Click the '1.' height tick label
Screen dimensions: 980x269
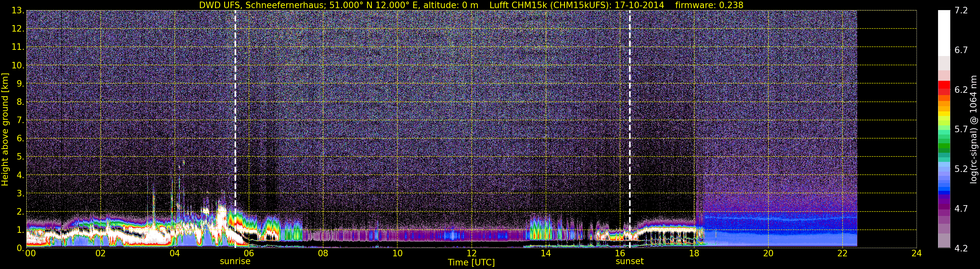20,230
